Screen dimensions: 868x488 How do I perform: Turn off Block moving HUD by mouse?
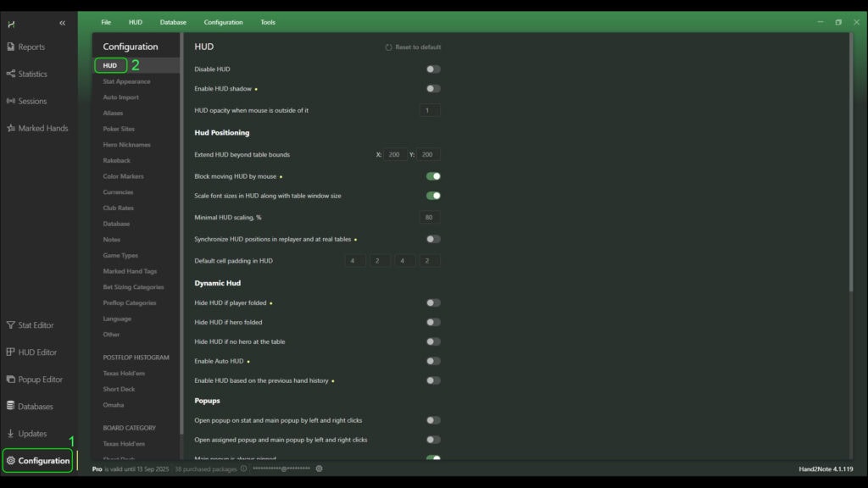click(x=433, y=176)
